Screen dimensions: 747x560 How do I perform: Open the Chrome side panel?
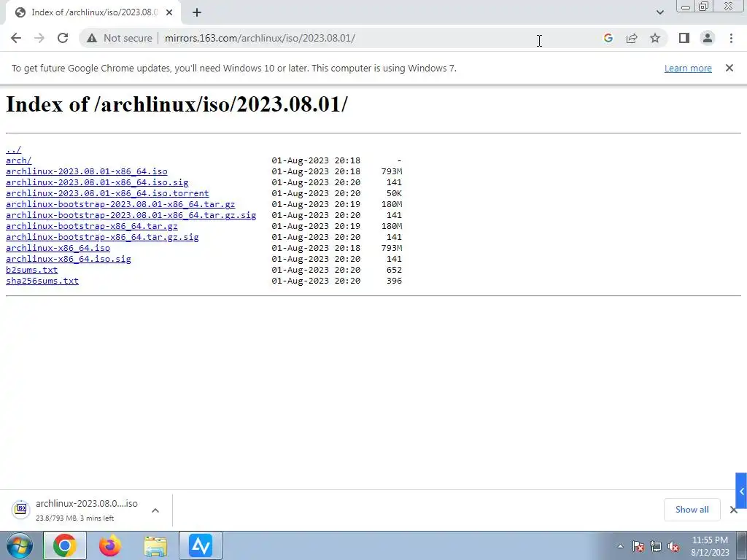click(684, 38)
